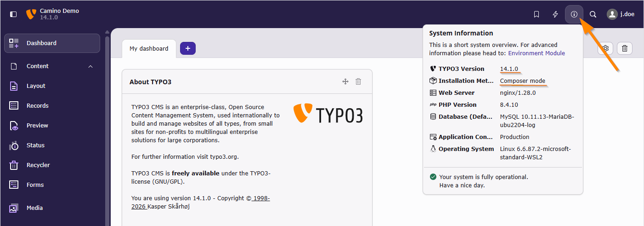The width and height of the screenshot is (644, 226).
Task: Click the Composer mode value
Action: point(523,81)
